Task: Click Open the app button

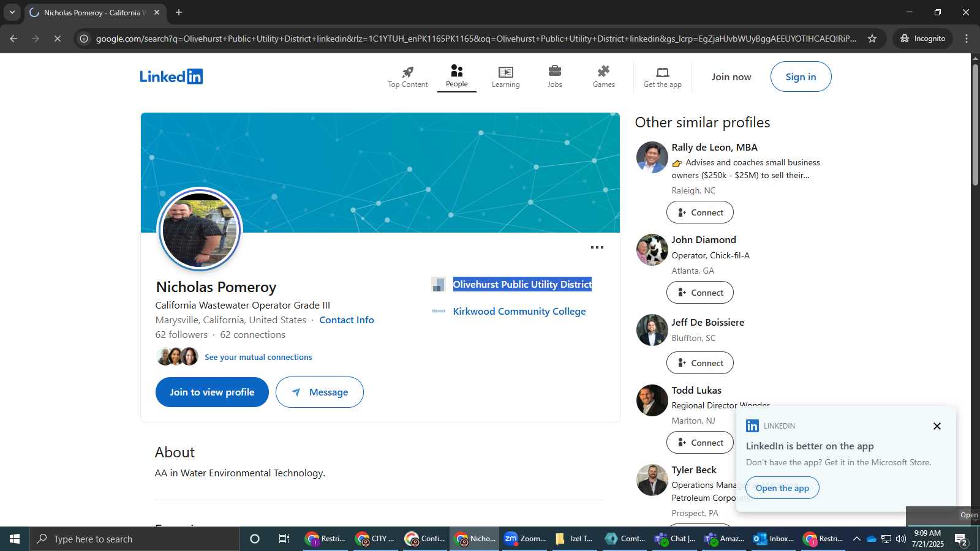Action: (x=782, y=488)
